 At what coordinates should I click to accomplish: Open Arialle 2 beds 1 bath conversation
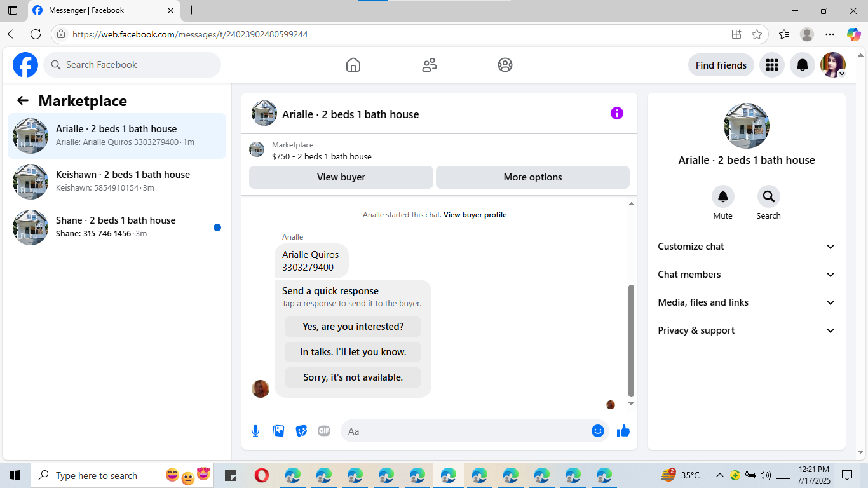click(x=117, y=136)
